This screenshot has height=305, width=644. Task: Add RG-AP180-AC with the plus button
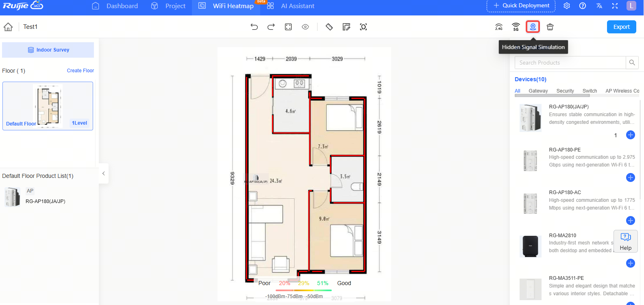(631, 221)
